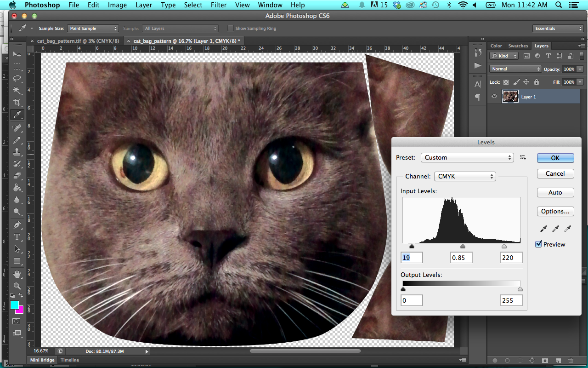Switch to the Swatches tab

point(518,46)
